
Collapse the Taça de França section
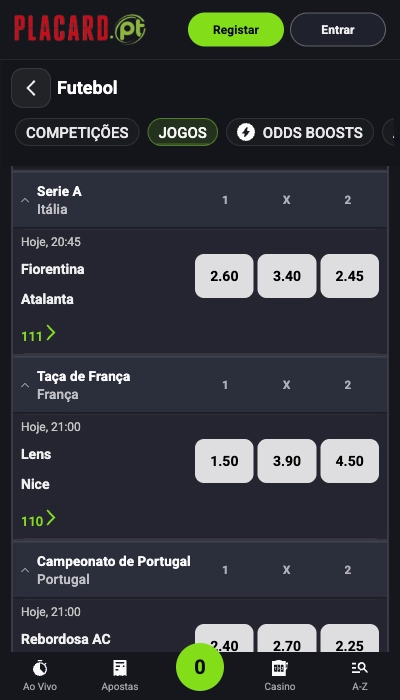[25, 385]
